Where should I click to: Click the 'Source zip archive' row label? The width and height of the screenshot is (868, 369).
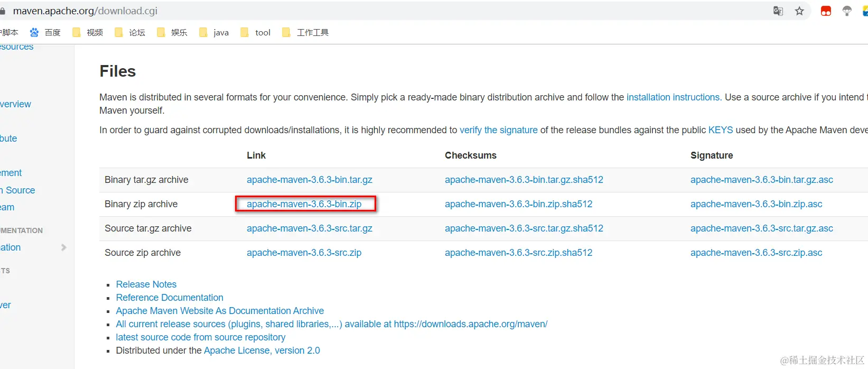(x=143, y=253)
